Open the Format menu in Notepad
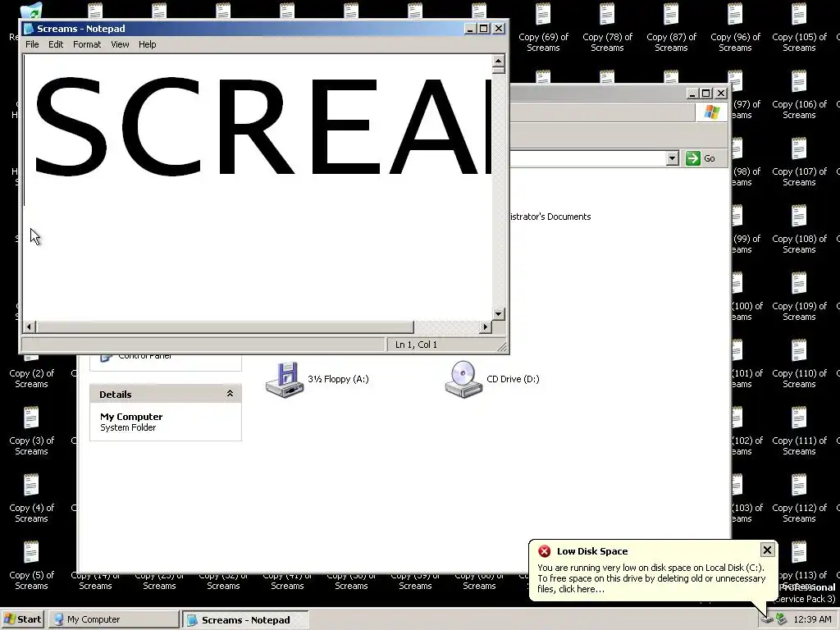The image size is (840, 630). click(87, 44)
